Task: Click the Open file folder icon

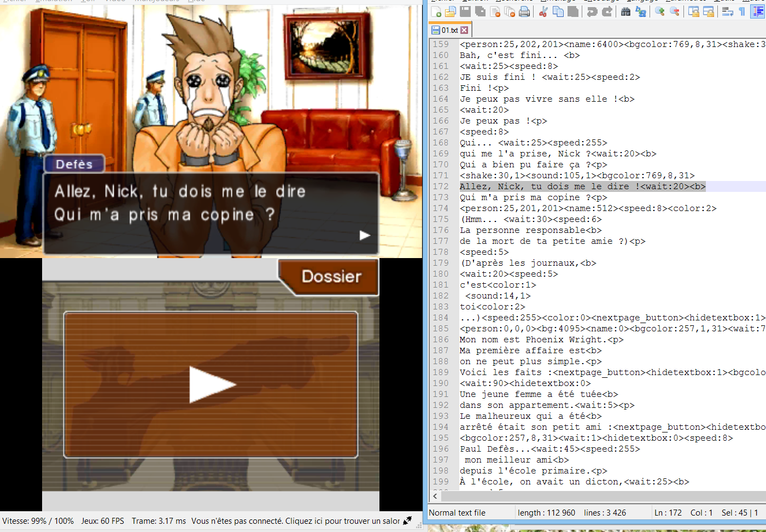Action: click(451, 11)
